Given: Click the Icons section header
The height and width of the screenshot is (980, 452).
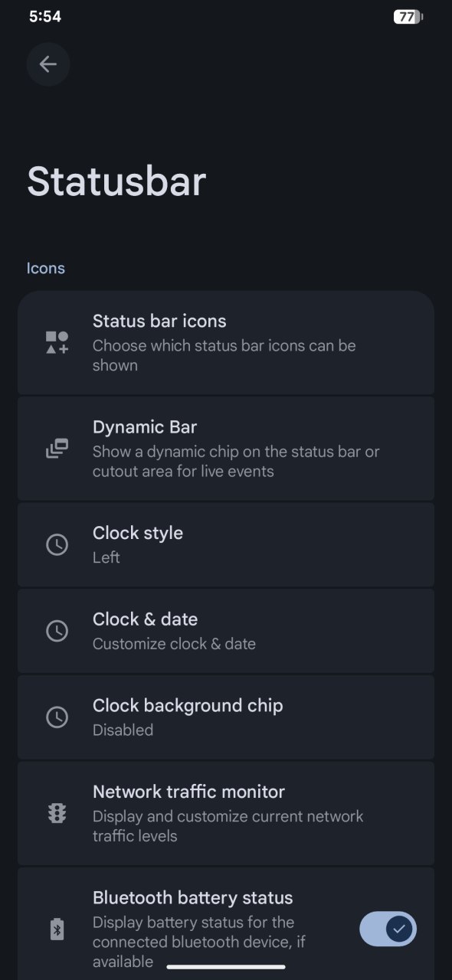Looking at the screenshot, I should [46, 268].
